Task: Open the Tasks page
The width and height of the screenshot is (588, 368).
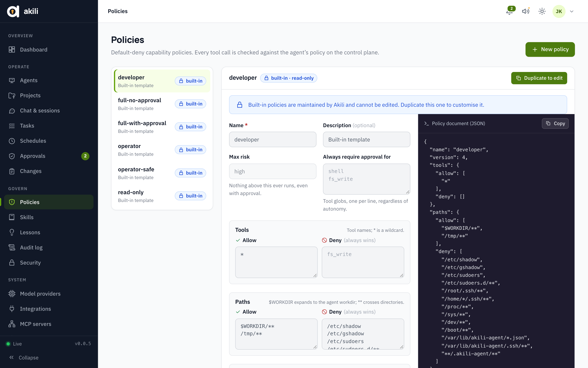Action: point(49,126)
